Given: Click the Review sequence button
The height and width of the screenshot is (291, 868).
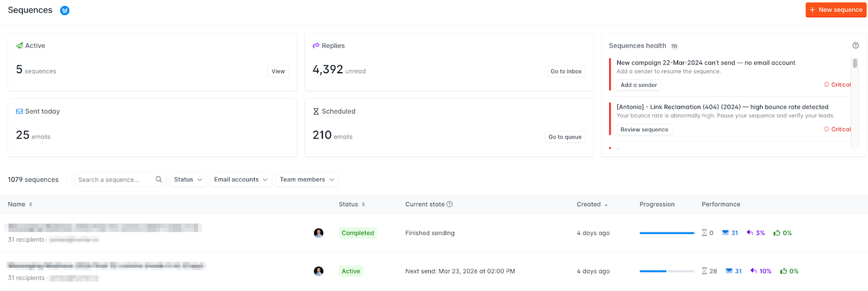Looking at the screenshot, I should point(644,130).
